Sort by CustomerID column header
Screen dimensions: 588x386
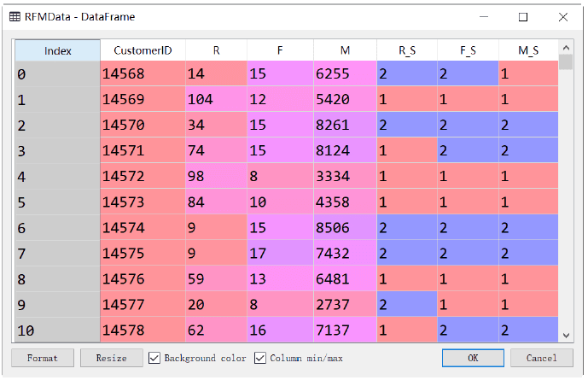click(x=143, y=50)
